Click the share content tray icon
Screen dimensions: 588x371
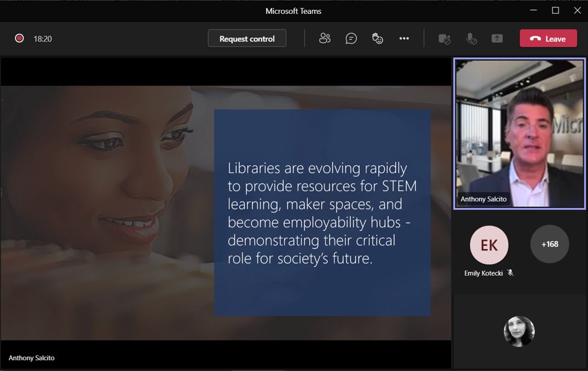point(497,38)
